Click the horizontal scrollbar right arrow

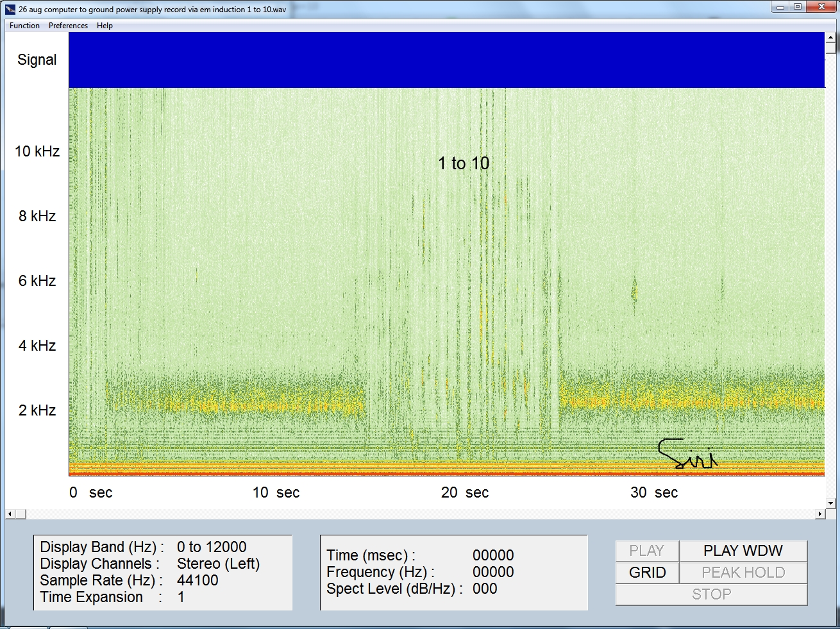click(x=820, y=514)
